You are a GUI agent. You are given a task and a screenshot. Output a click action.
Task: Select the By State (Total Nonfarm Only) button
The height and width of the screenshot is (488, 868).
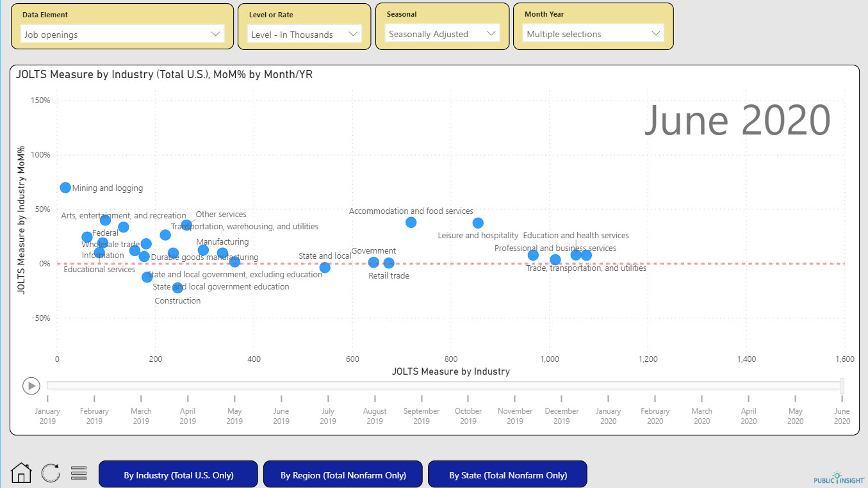[x=507, y=474]
